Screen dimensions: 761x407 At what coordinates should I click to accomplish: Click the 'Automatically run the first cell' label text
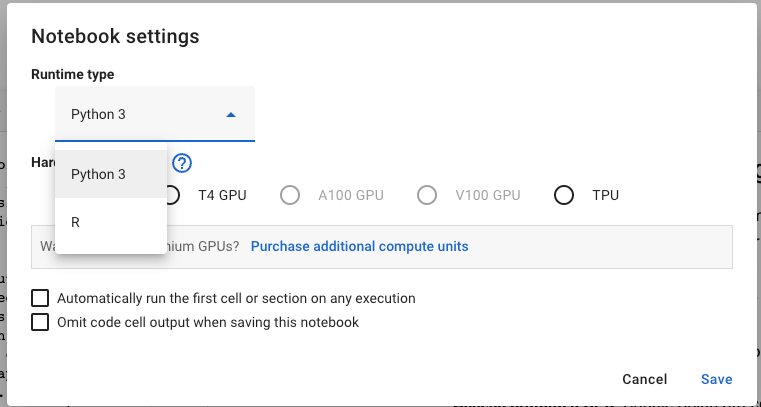236,298
